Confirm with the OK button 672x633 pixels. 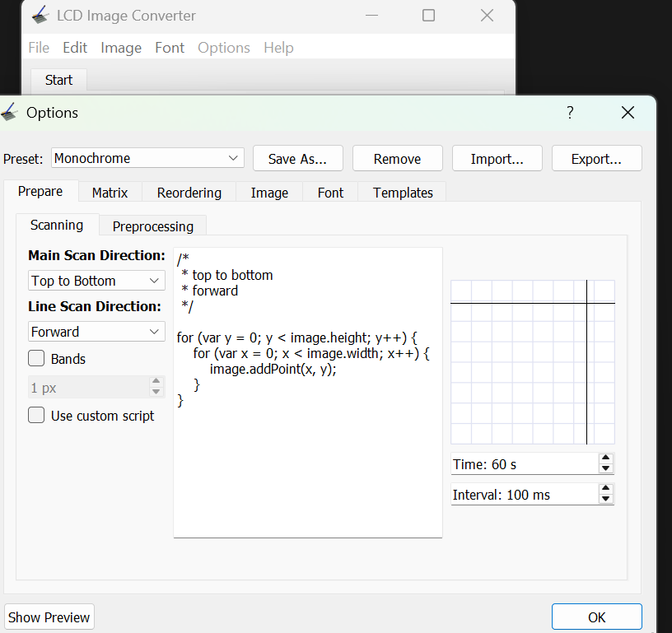point(596,617)
